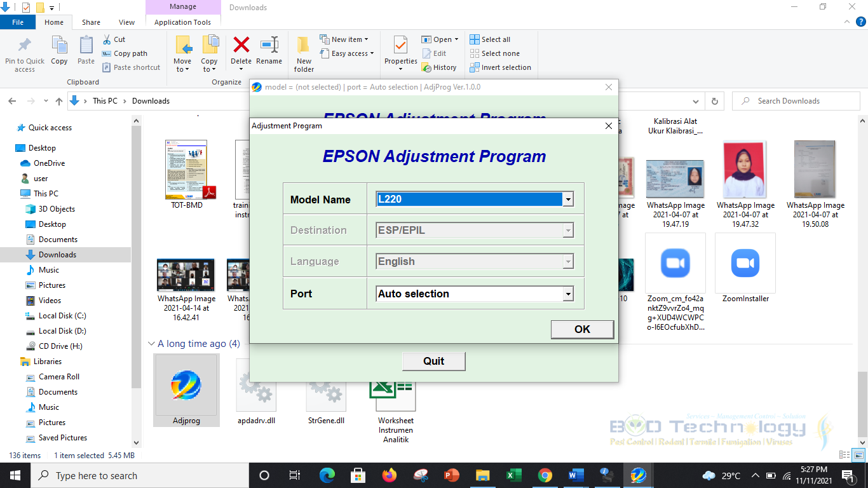The height and width of the screenshot is (488, 868).
Task: Select the Adjprog application file
Action: click(x=186, y=390)
